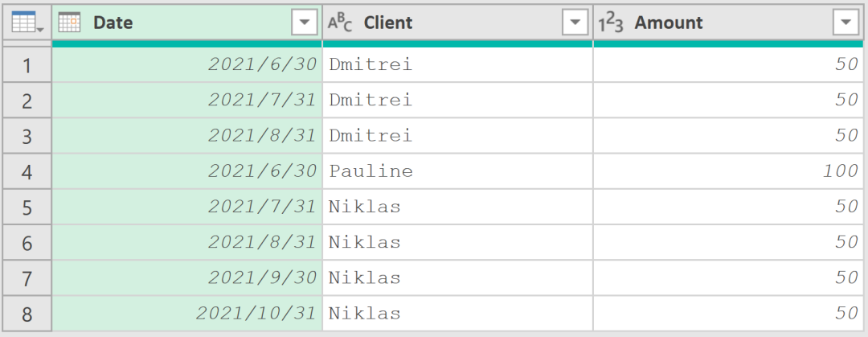Select row number 4
The image size is (868, 337).
(27, 171)
